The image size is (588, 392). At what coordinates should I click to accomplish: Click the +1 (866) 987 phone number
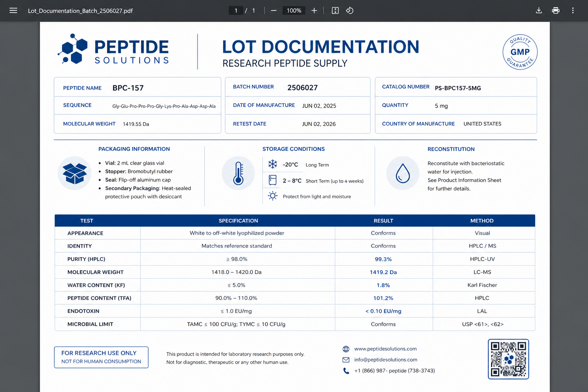pos(395,371)
